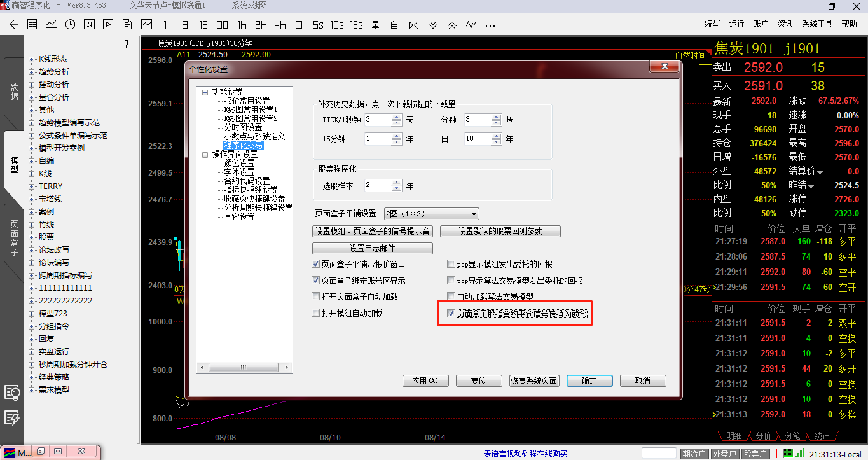Open the 编写 menu
Screen dimensions: 868x460
(713, 24)
